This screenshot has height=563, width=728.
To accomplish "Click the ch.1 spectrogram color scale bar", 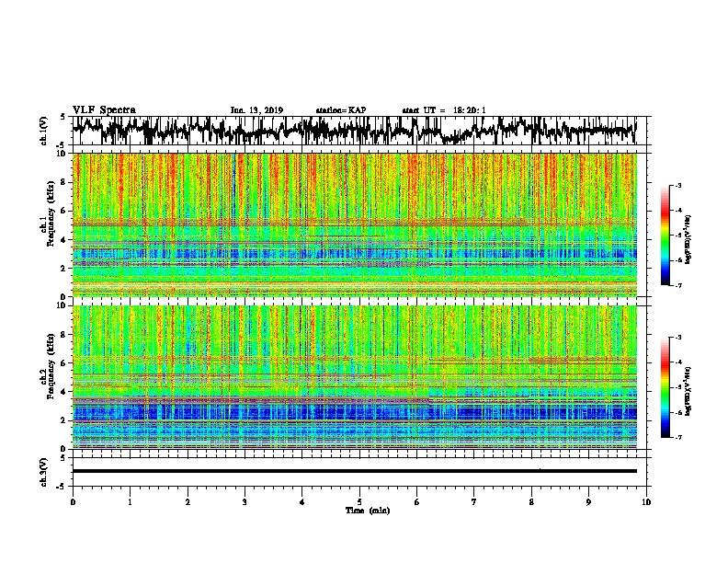I will [x=665, y=236].
